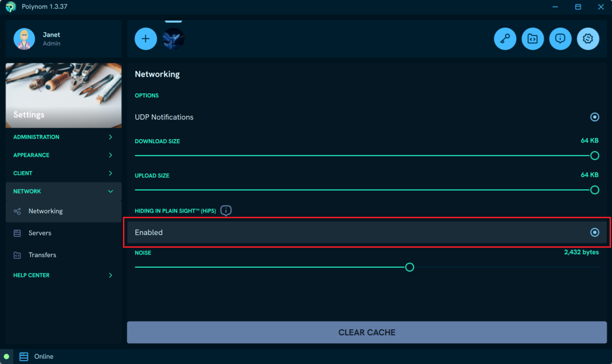Click the plus button to add new
This screenshot has width=612, height=364.
[x=146, y=39]
